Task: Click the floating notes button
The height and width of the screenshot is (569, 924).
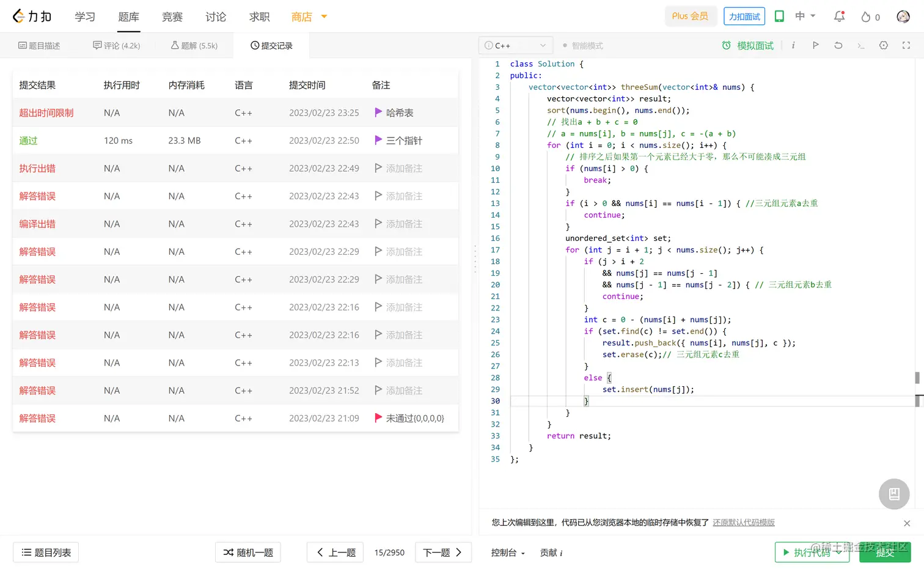Action: [x=894, y=494]
